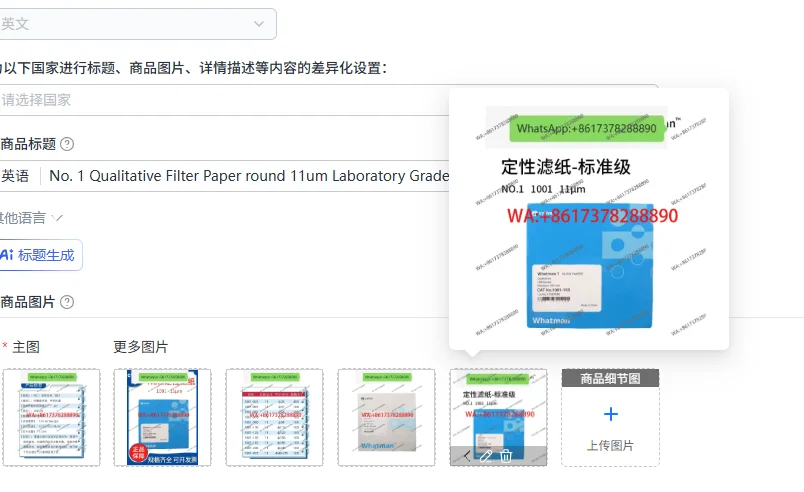Click the 英语 language label in title row

tap(15, 176)
